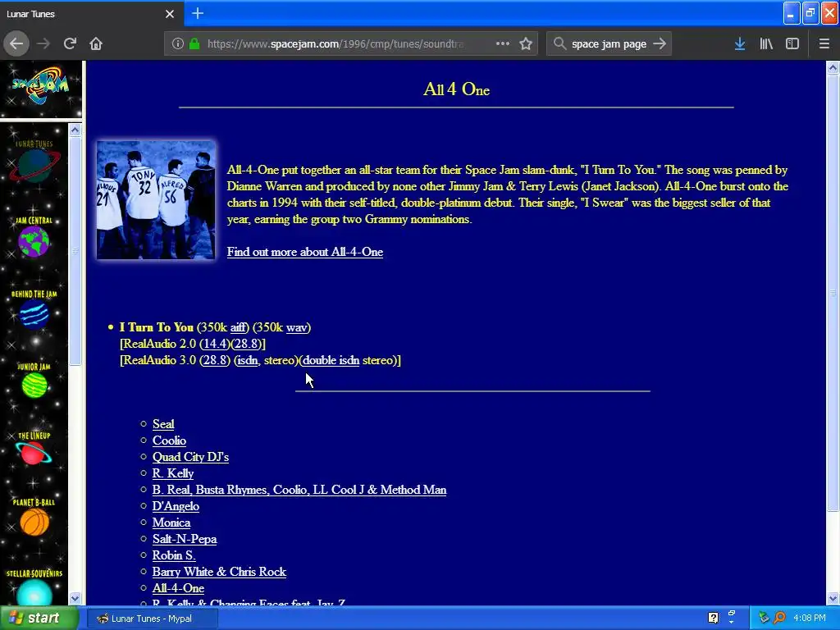The image size is (840, 630).
Task: Open the Coolio artist link
Action: click(169, 441)
